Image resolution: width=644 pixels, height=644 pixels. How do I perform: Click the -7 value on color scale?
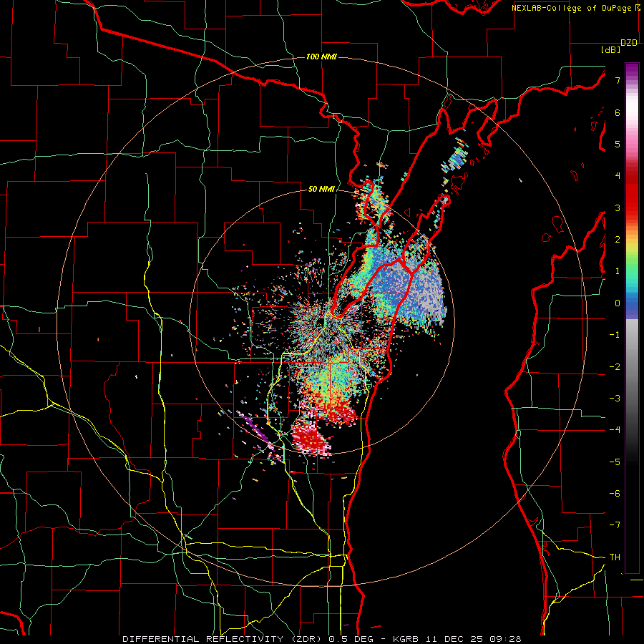click(x=615, y=525)
